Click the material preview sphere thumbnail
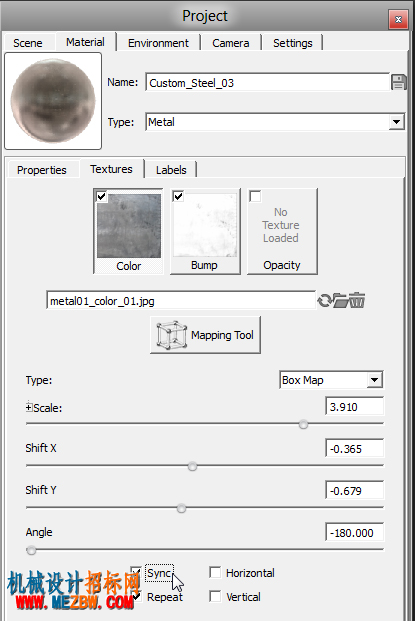The width and height of the screenshot is (415, 621). [53, 101]
